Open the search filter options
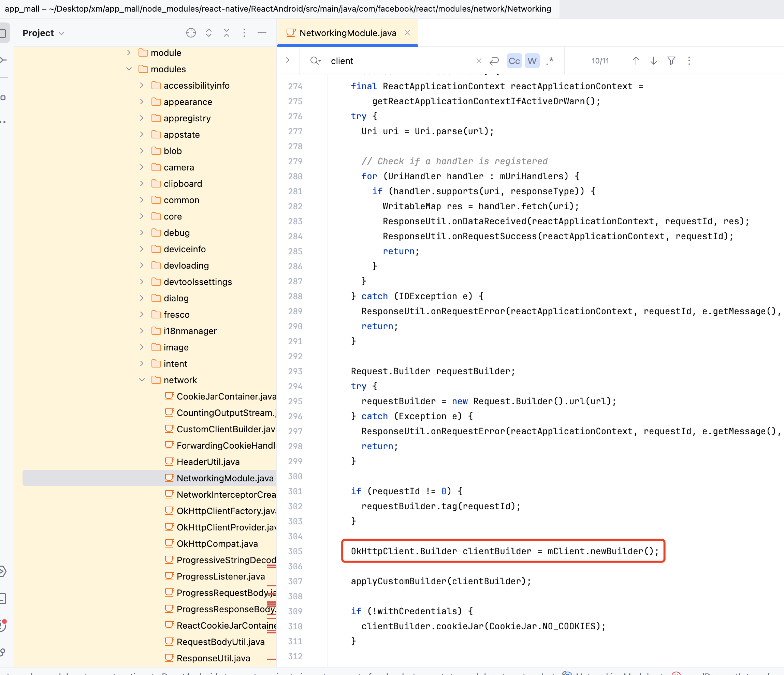The width and height of the screenshot is (784, 675). click(x=671, y=61)
